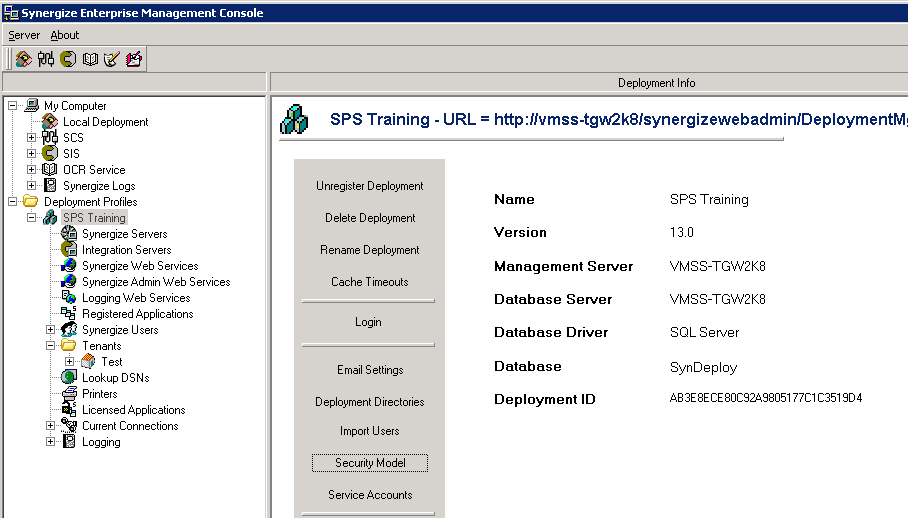Click the Tenants folder icon
Viewport: 908px width, 518px height.
(x=69, y=346)
